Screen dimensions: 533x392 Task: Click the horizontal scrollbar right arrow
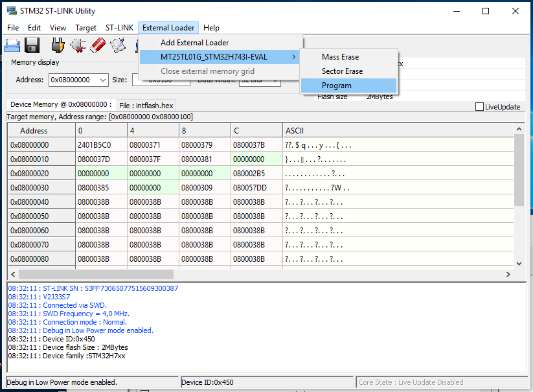(508, 274)
